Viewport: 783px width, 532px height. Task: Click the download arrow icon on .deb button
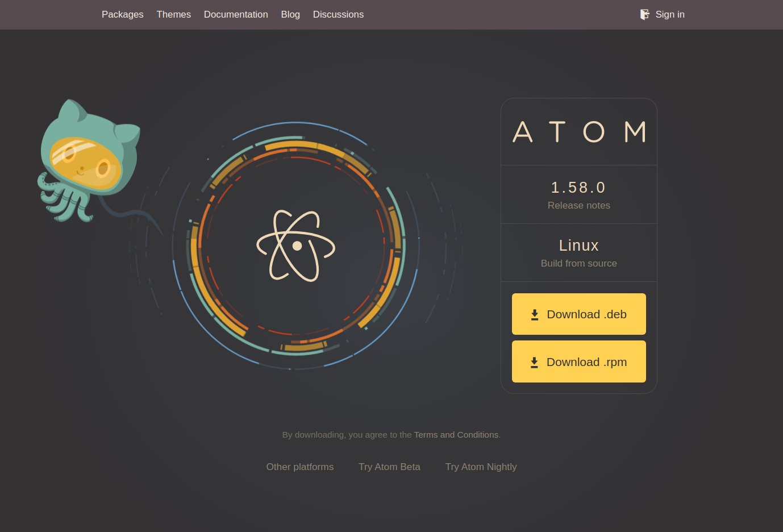click(x=534, y=315)
